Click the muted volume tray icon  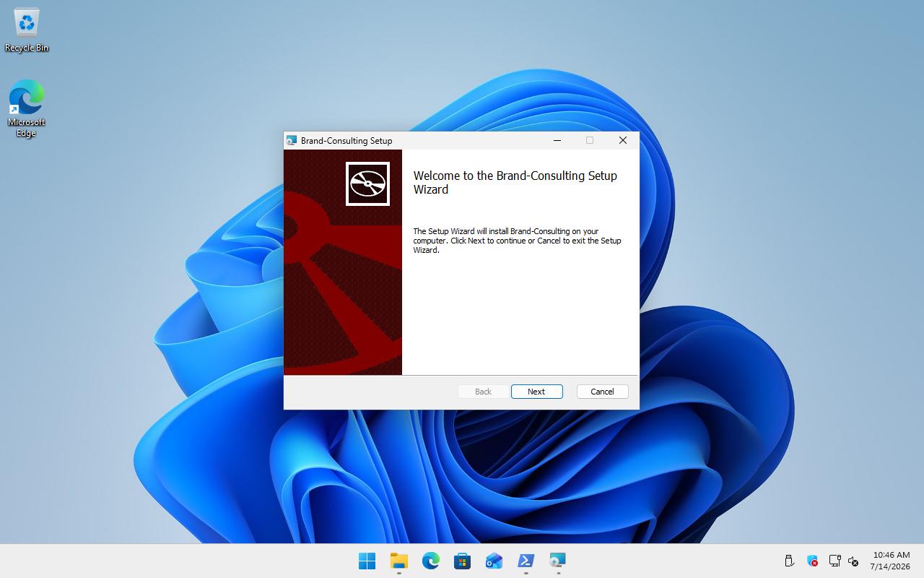pos(853,561)
